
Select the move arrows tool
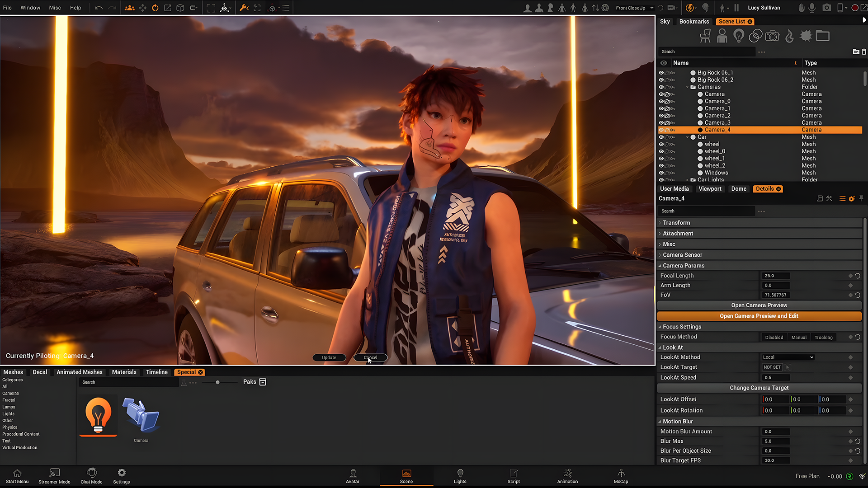[142, 8]
